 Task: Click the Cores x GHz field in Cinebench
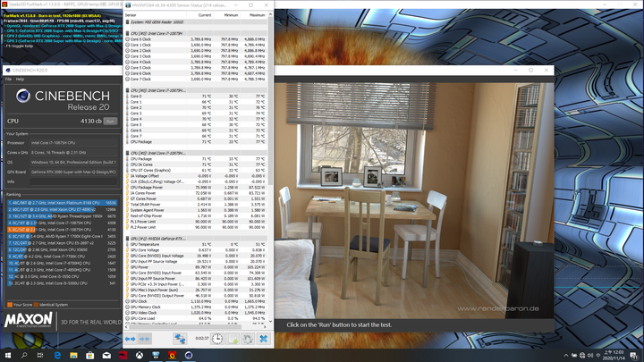click(x=74, y=153)
